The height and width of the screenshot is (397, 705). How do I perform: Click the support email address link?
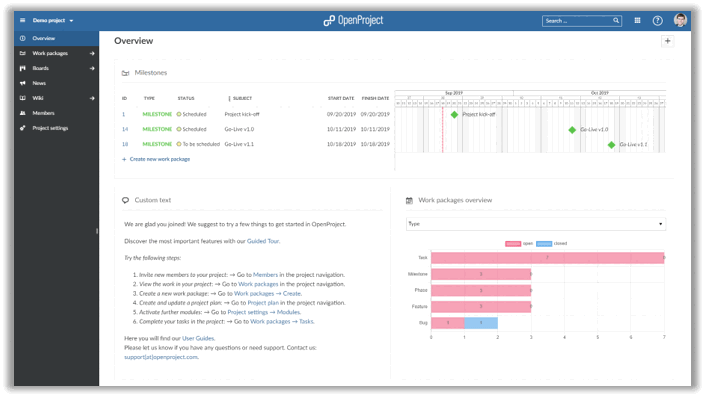click(161, 357)
